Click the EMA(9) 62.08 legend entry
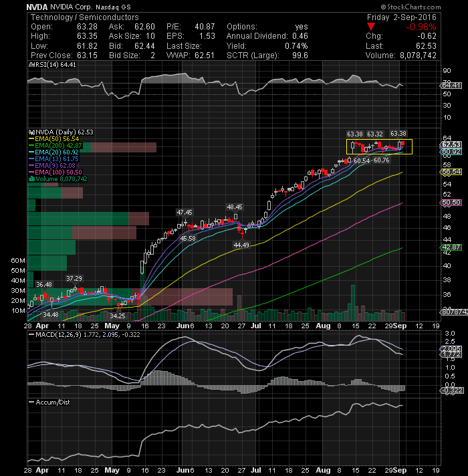 click(55, 166)
